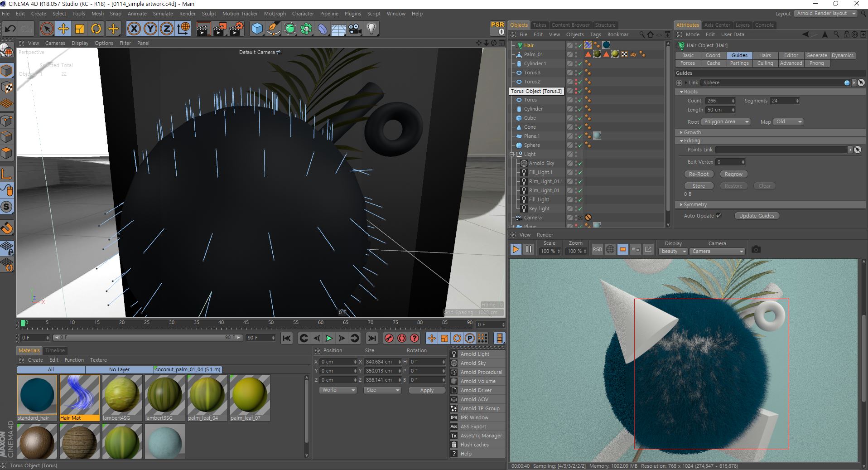This screenshot has height=470, width=868.
Task: Toggle the RGB channel display
Action: 597,250
